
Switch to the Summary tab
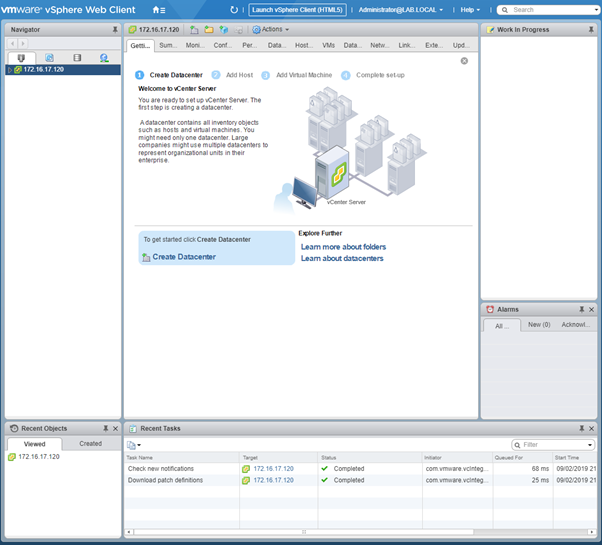(x=168, y=45)
